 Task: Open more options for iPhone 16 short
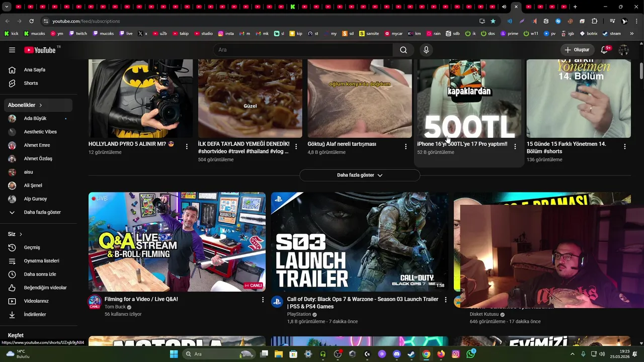515,146
